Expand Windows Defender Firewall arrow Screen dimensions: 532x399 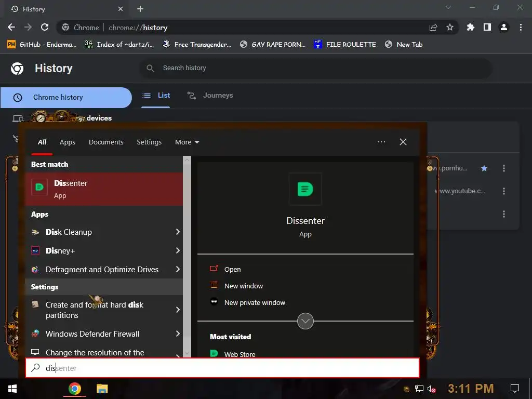[x=178, y=334]
